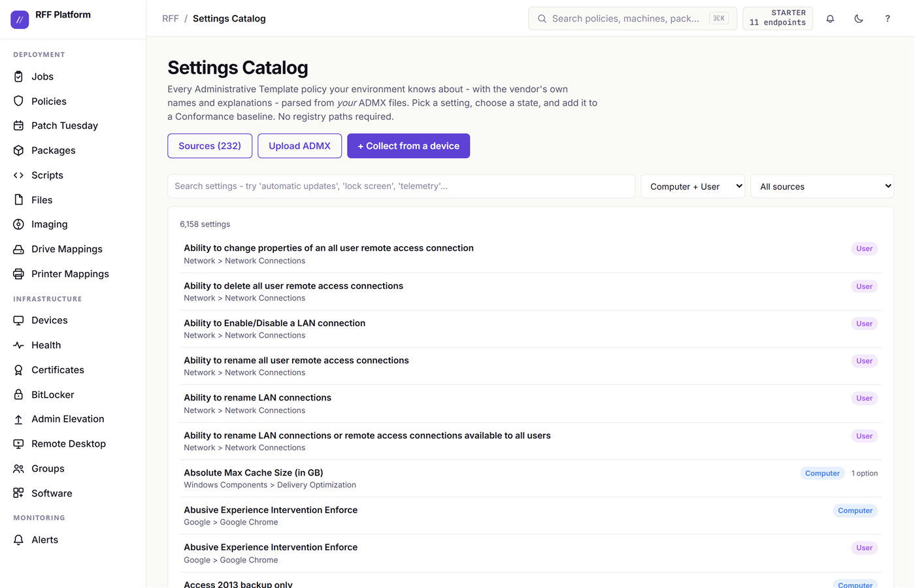Select Absolute Max Cache Size (in GB) setting
Image resolution: width=915 pixels, height=588 pixels.
(x=531, y=478)
